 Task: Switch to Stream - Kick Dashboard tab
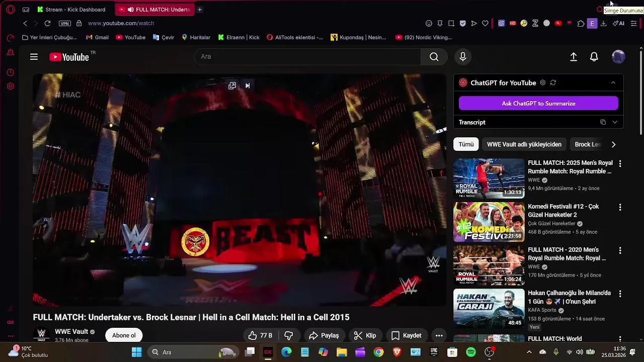71,10
